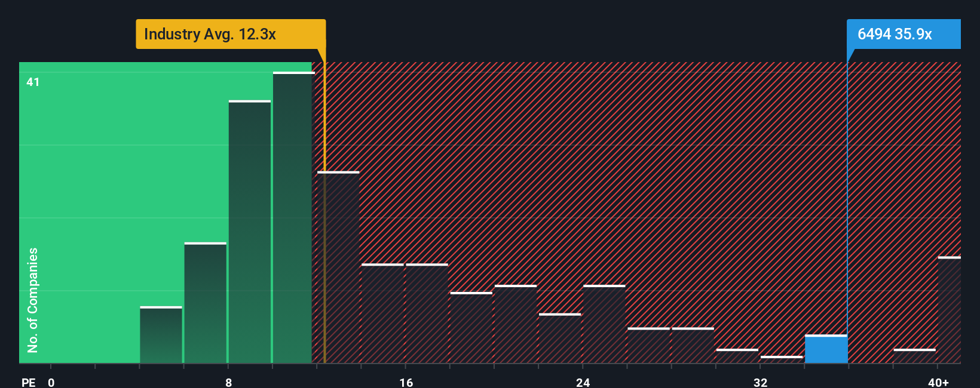Click the x-axis tick label '40+'
The width and height of the screenshot is (980, 388).
(939, 383)
